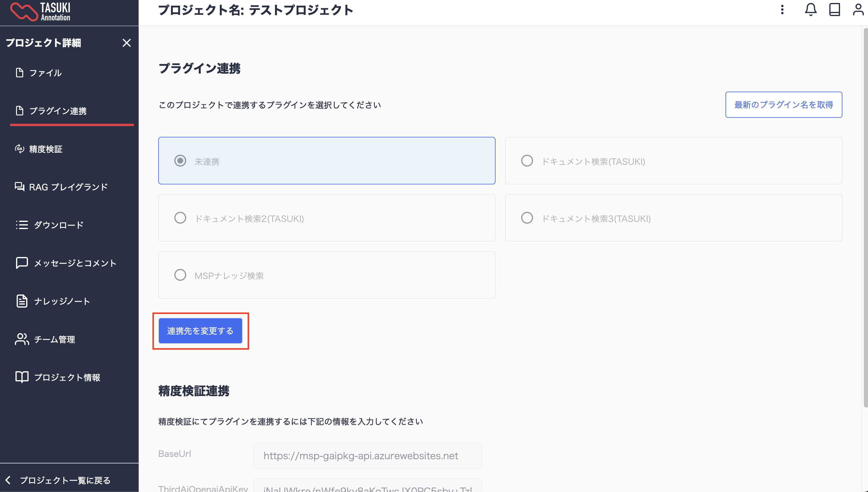Open the three-dot more options menu
868x492 pixels.
782,10
